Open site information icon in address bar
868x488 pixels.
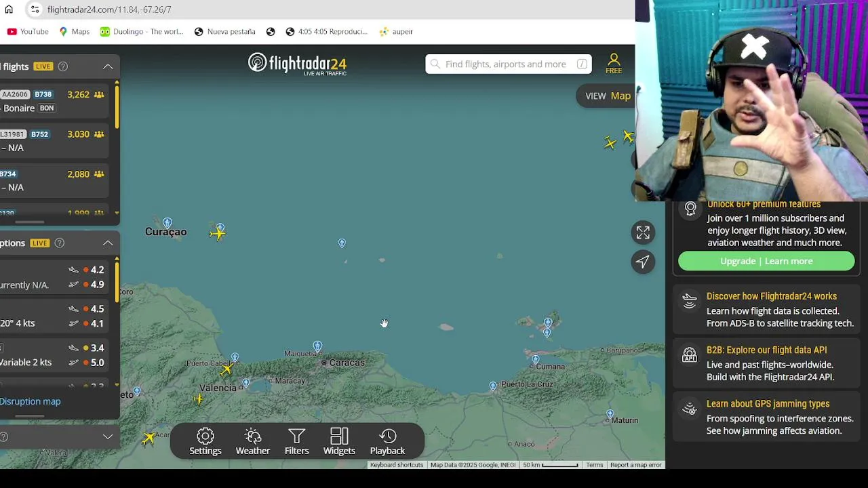pyautogui.click(x=35, y=9)
